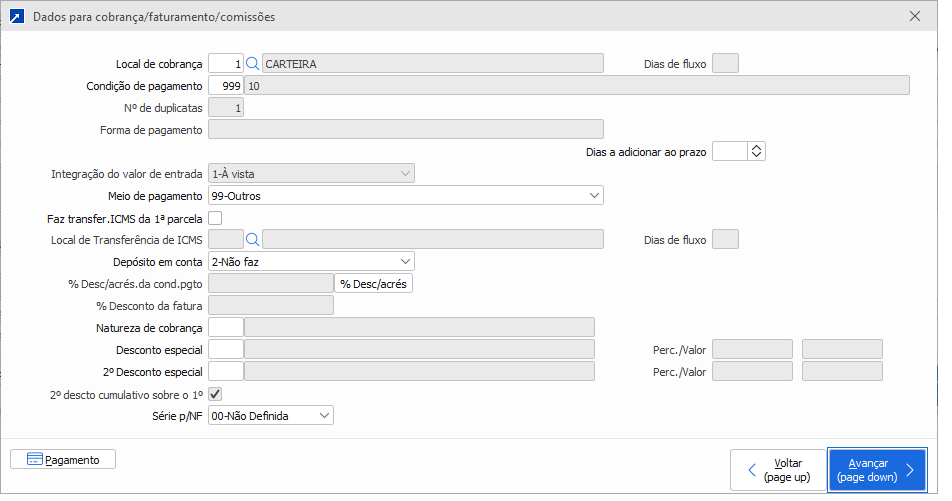The image size is (952, 501).
Task: Click the Condição de pagamento code field
Action: click(x=226, y=85)
